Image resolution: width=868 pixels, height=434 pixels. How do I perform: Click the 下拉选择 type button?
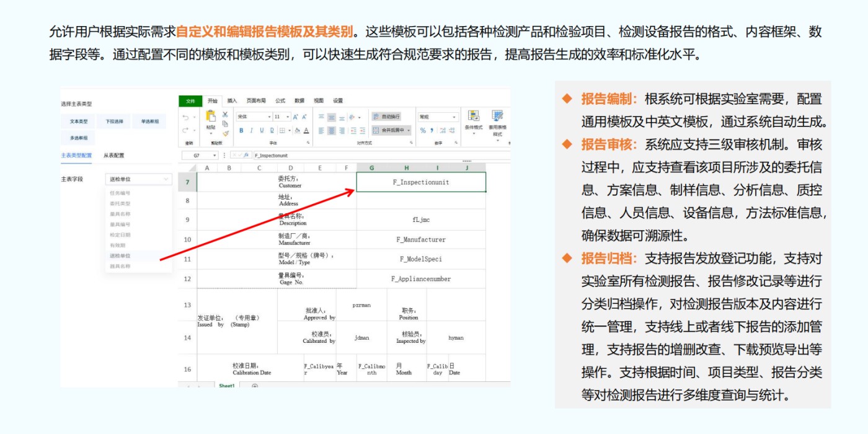pos(113,120)
